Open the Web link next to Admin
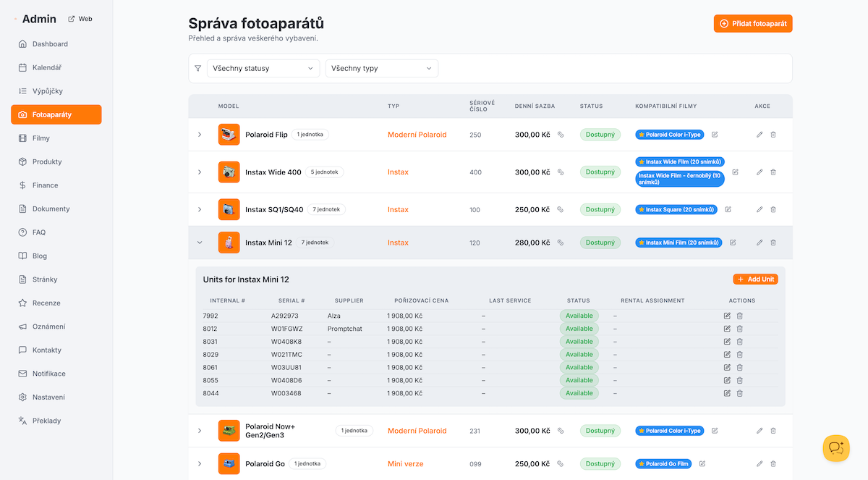This screenshot has height=480, width=868. click(x=80, y=19)
